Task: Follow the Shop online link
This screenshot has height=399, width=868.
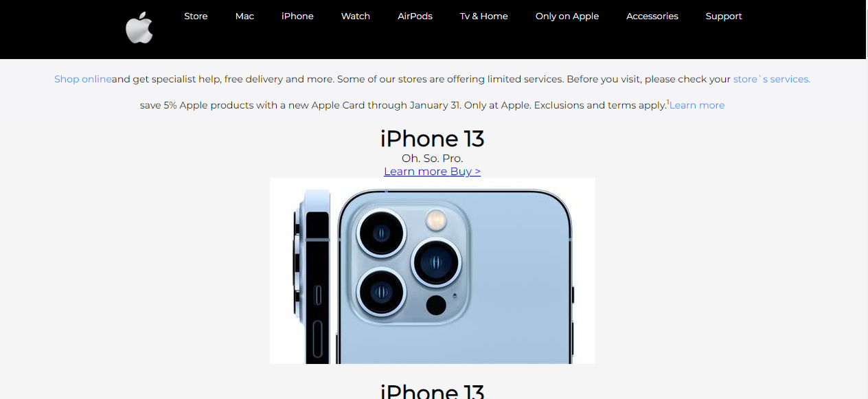Action: pyautogui.click(x=83, y=79)
